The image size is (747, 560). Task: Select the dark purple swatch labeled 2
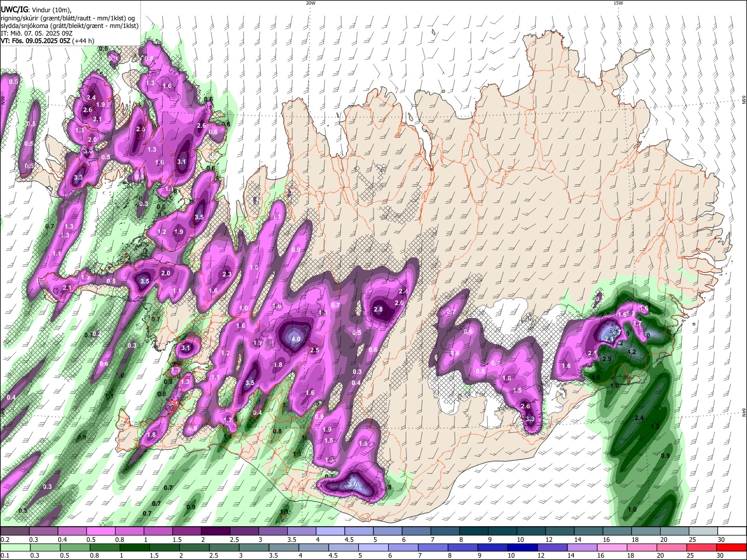[x=215, y=531]
